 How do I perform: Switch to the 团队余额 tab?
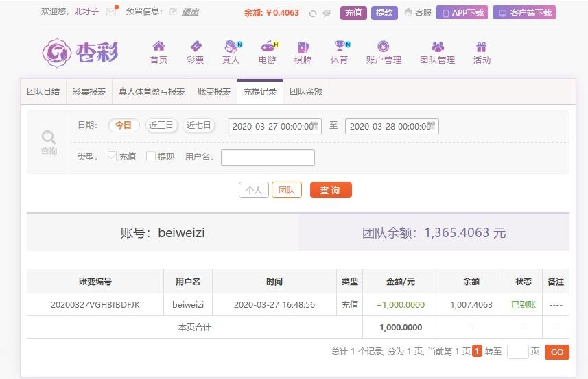pos(306,92)
